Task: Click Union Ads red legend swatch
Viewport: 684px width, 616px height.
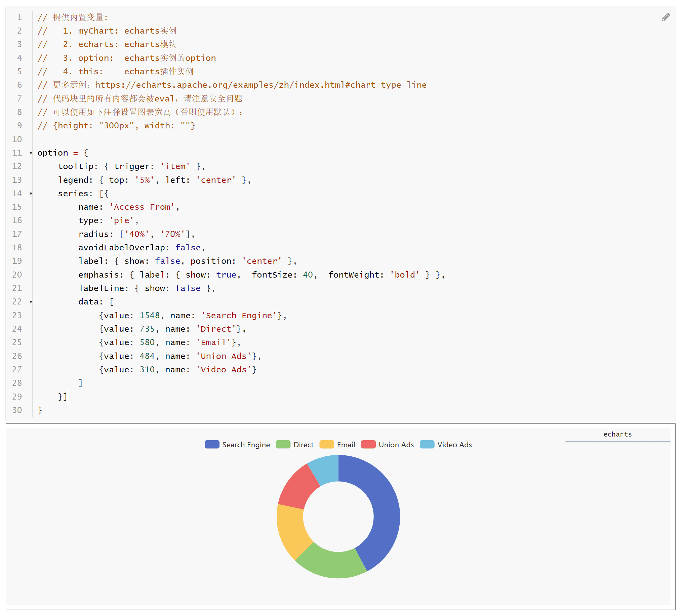Action: tap(368, 444)
